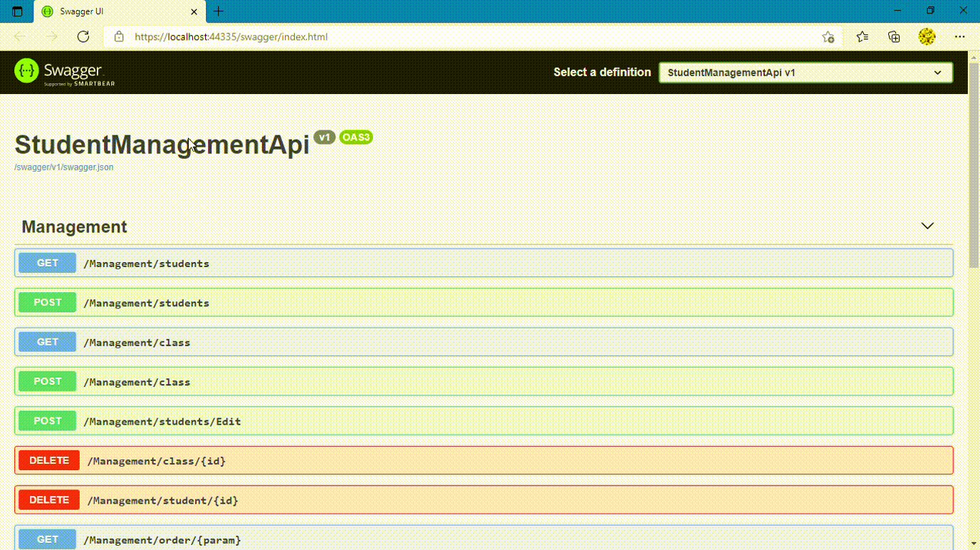
Task: Open browser Settings and more menu
Action: (959, 36)
